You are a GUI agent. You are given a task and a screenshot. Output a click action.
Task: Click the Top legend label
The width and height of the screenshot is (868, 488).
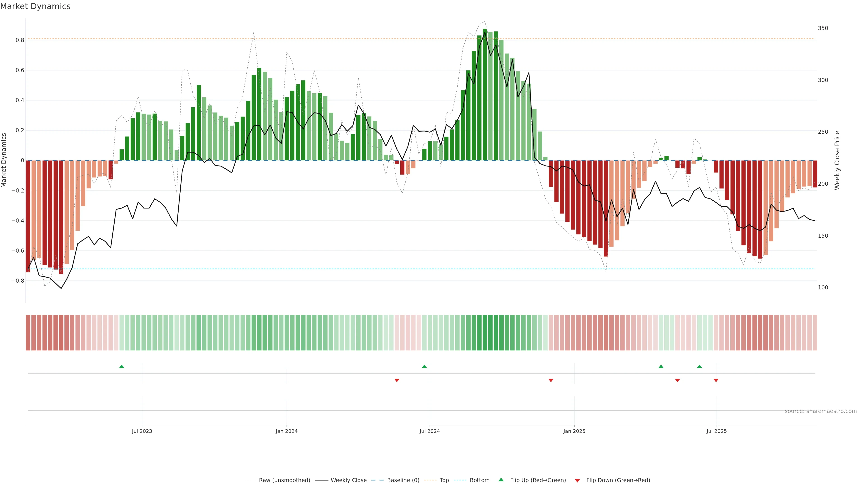tap(444, 480)
